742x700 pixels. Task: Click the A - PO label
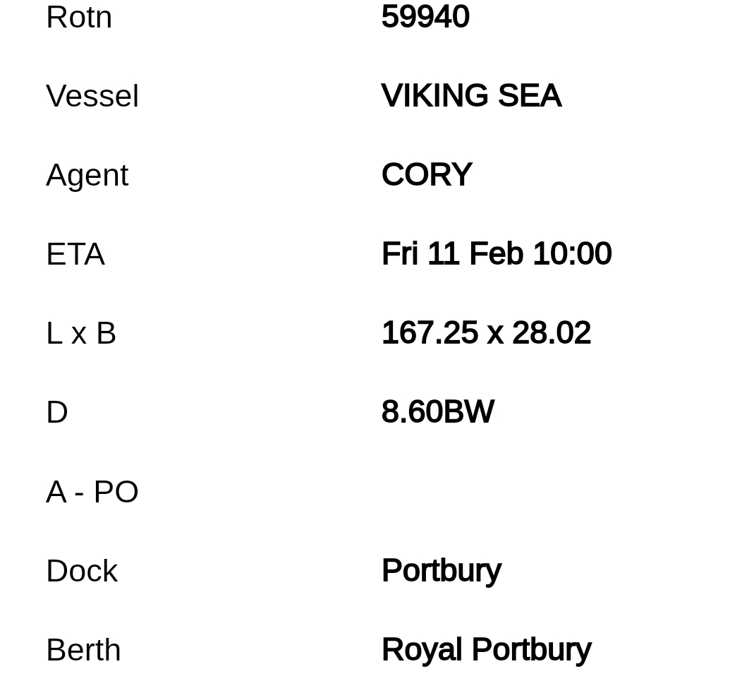(92, 492)
